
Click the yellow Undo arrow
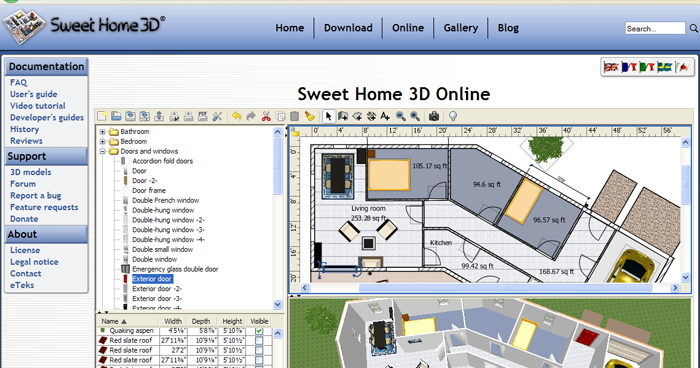(237, 117)
